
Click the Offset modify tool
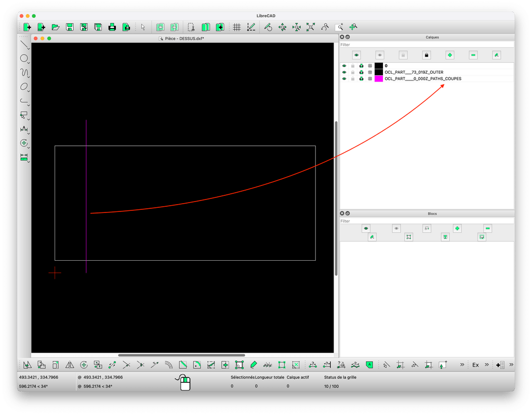coord(169,365)
